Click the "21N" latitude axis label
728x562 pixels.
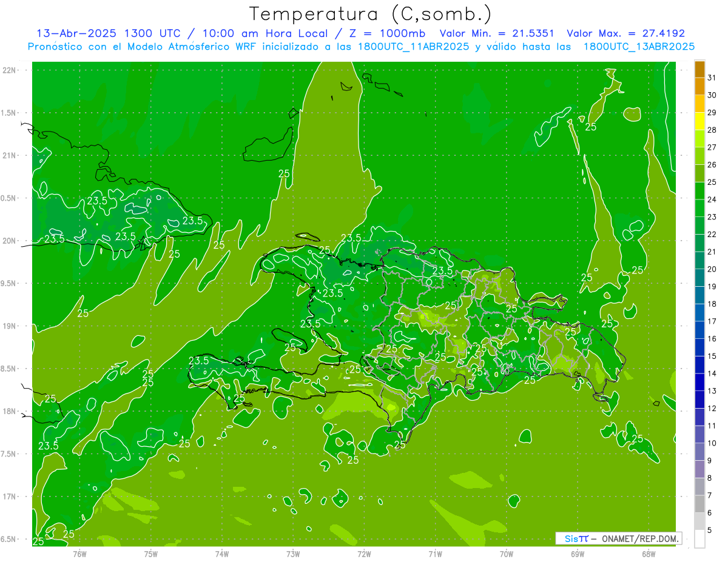pos(9,155)
